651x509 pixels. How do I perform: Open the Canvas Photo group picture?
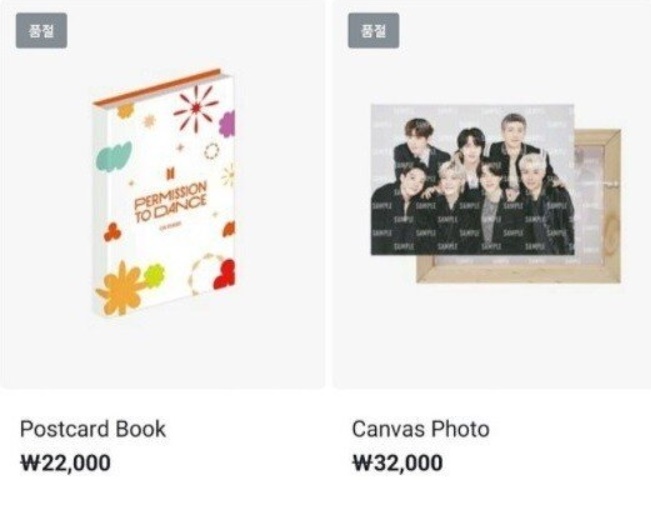click(472, 179)
